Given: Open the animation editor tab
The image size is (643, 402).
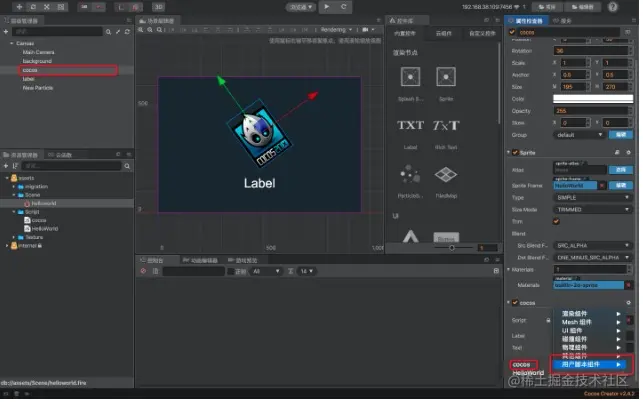Looking at the screenshot, I should coord(200,260).
